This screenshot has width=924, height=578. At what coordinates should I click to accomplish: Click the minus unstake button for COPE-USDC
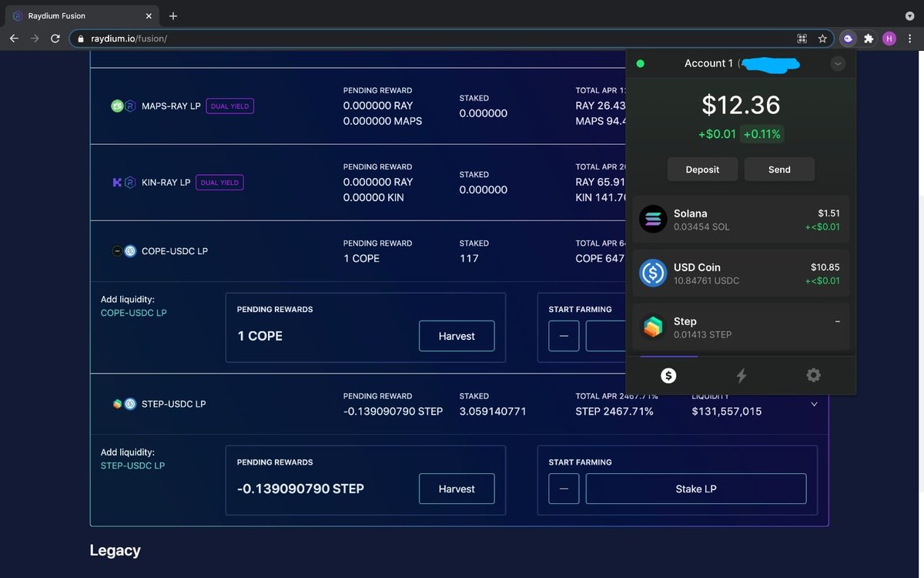[x=564, y=336]
